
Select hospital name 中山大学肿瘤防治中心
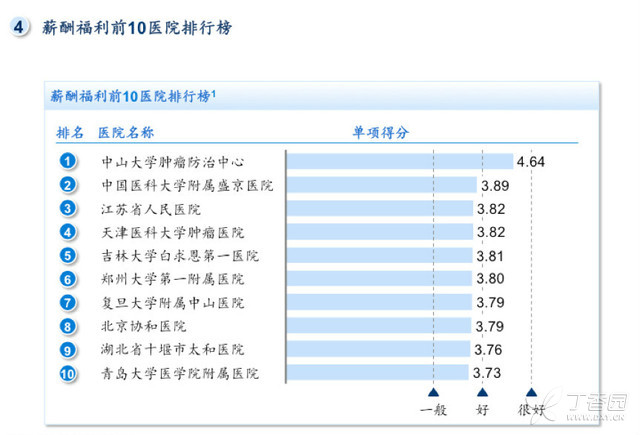(173, 162)
